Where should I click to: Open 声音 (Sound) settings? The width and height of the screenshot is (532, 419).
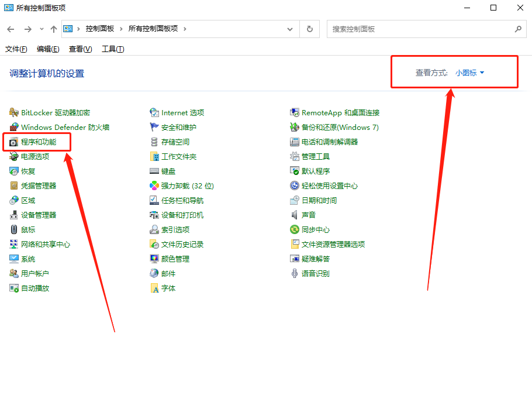point(312,215)
